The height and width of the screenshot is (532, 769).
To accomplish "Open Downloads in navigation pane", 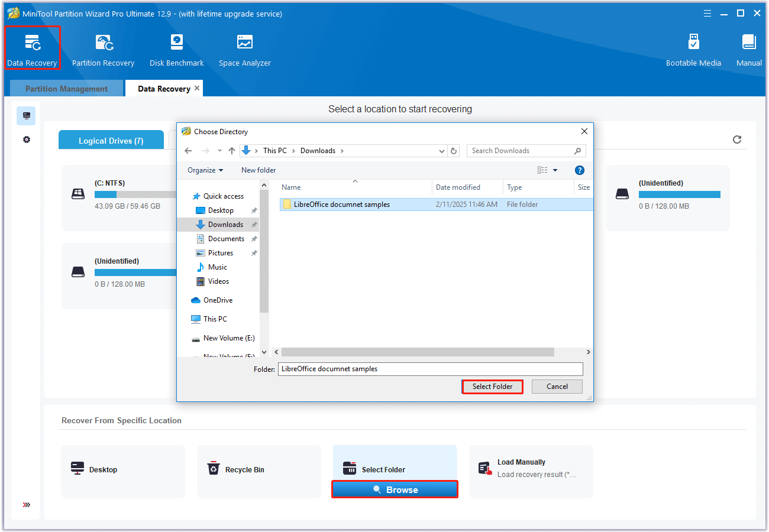I will [225, 225].
